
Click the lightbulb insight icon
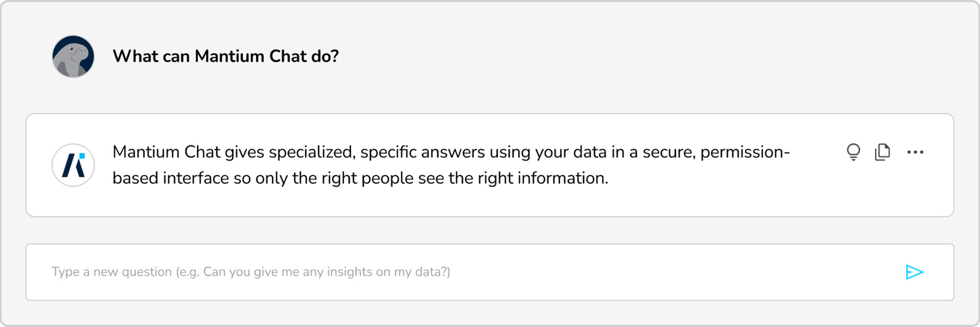[853, 152]
